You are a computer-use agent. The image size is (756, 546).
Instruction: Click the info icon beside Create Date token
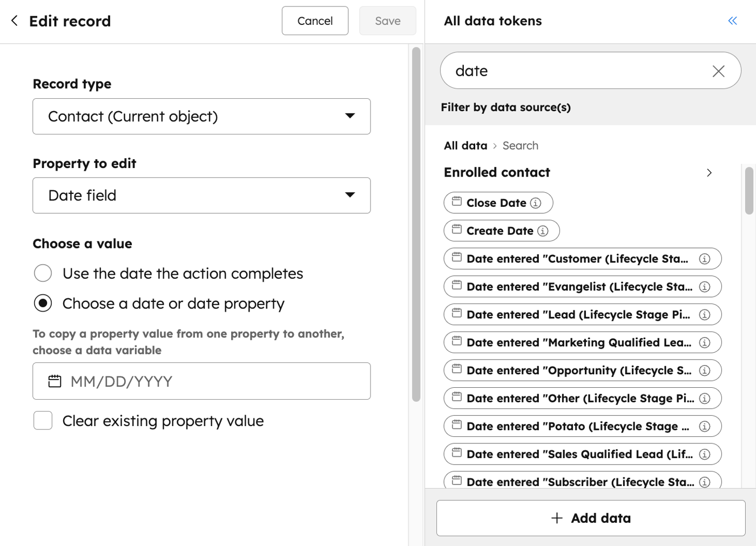543,231
